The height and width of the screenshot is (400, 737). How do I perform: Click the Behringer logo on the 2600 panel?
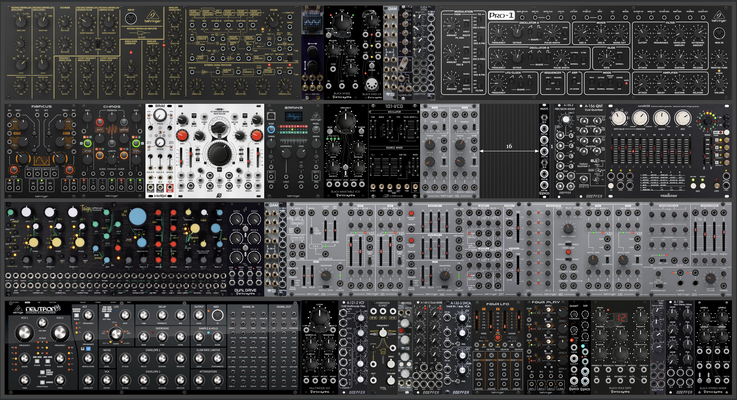click(154, 16)
